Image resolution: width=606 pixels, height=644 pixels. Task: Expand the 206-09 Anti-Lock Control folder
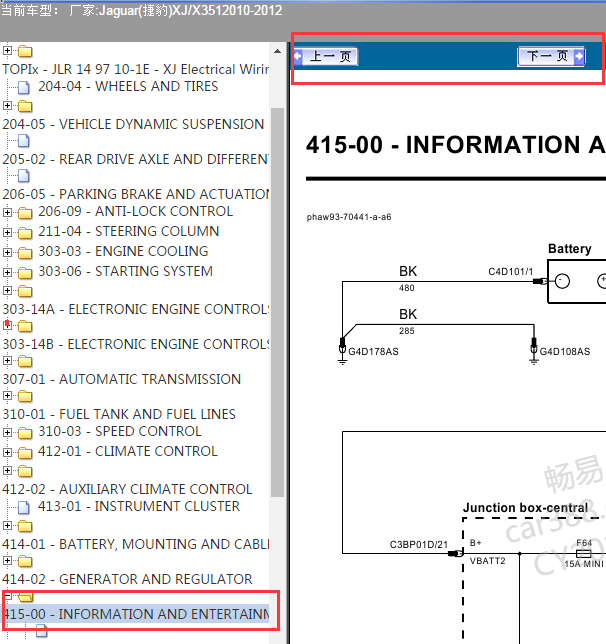(7, 212)
